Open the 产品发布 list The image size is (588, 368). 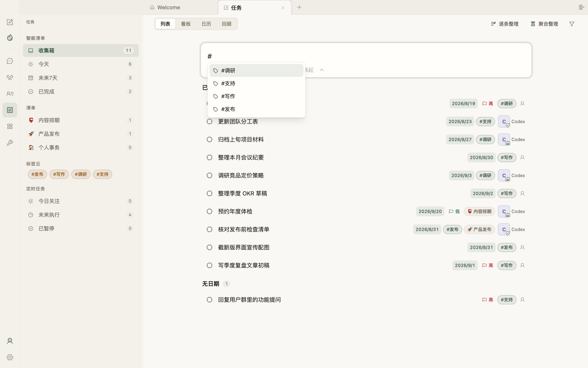point(81,134)
